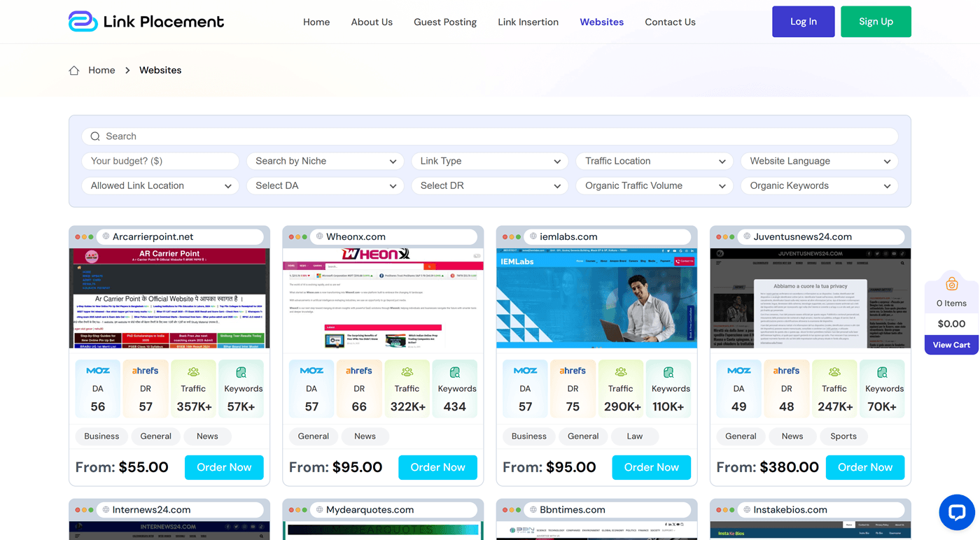Expand the Website Language dropdown
980x540 pixels.
(820, 162)
